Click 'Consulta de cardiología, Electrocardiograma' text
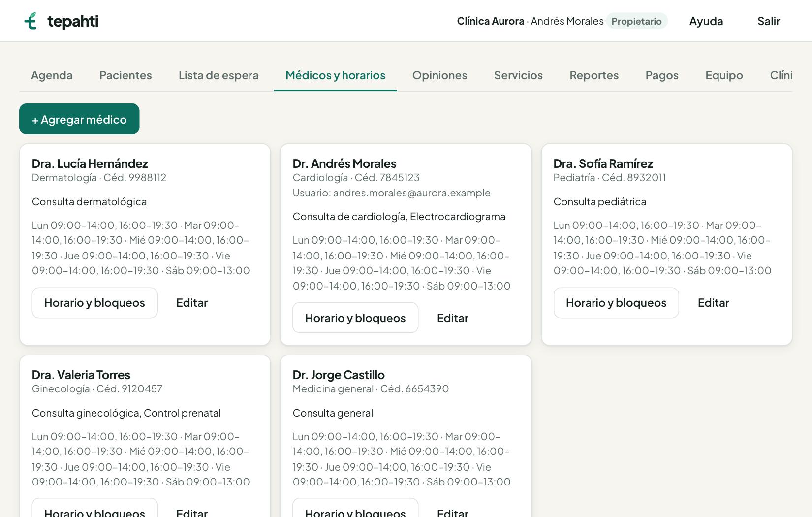This screenshot has width=812, height=517. pos(399,217)
